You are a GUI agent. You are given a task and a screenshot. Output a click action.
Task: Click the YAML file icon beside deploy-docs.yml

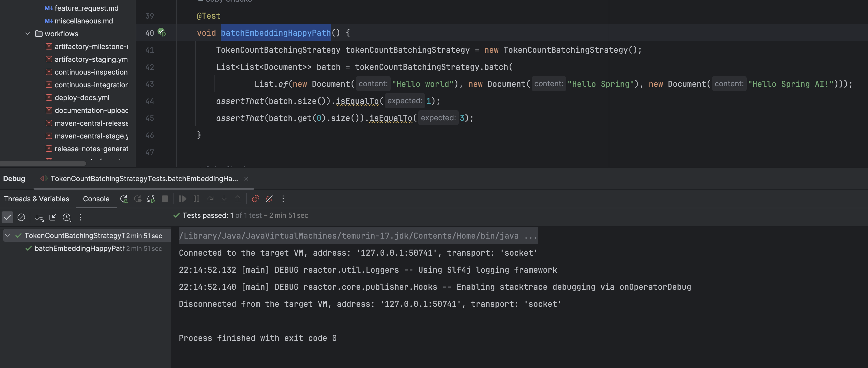pos(49,97)
